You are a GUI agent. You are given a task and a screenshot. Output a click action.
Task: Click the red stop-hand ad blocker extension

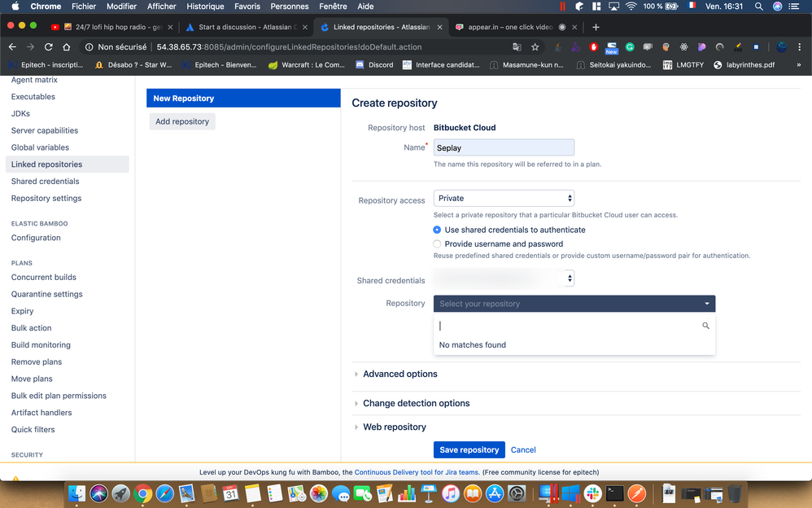point(593,47)
